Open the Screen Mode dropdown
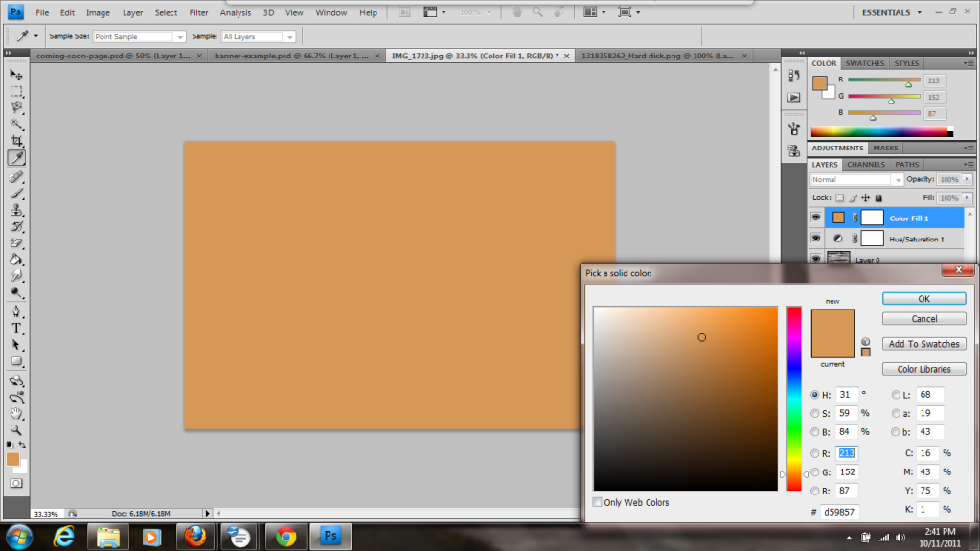The image size is (980, 551). click(628, 12)
